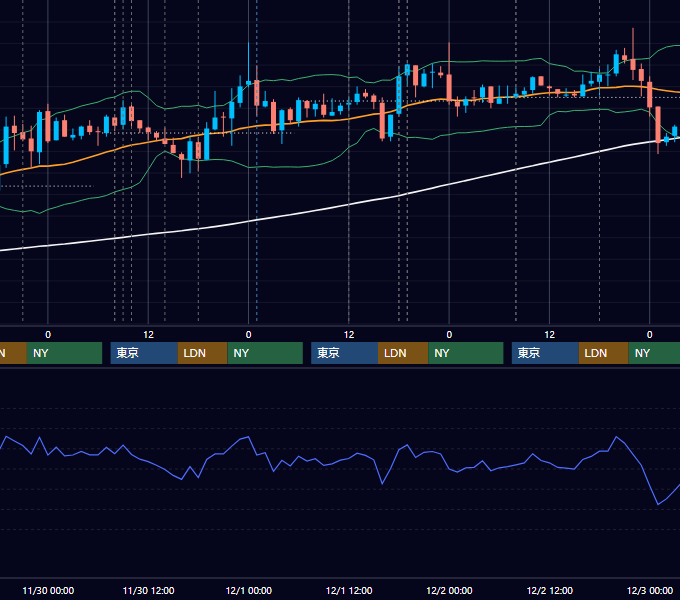Click the 12/3 00:00 time axis label
The image size is (680, 600).
click(x=650, y=590)
